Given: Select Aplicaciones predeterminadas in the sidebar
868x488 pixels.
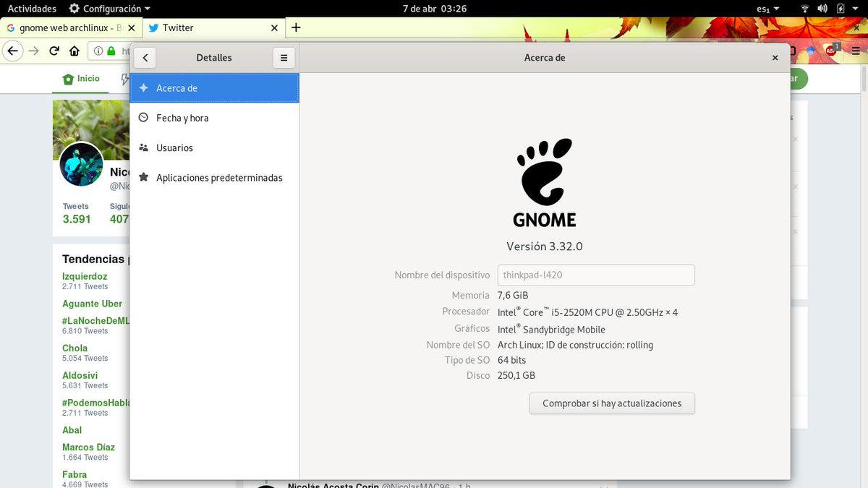Looking at the screenshot, I should (x=214, y=177).
